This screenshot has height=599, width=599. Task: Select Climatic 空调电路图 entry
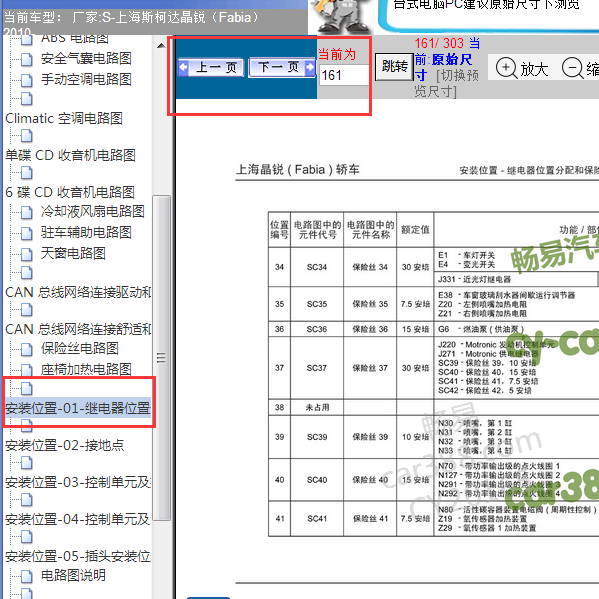[x=64, y=118]
